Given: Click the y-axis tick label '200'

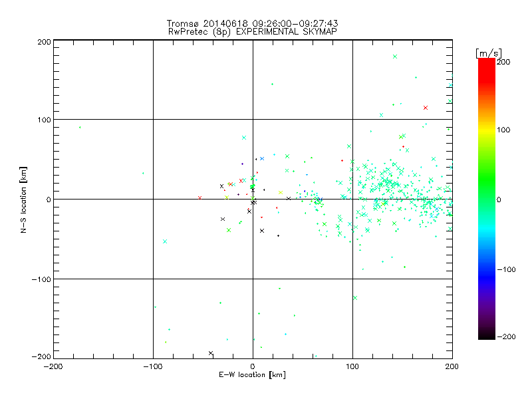Looking at the screenshot, I should tap(44, 42).
